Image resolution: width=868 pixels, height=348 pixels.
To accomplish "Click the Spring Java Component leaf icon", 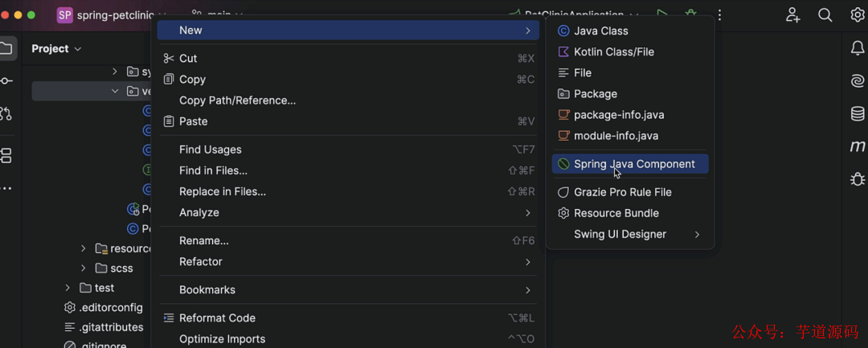I will tap(563, 164).
